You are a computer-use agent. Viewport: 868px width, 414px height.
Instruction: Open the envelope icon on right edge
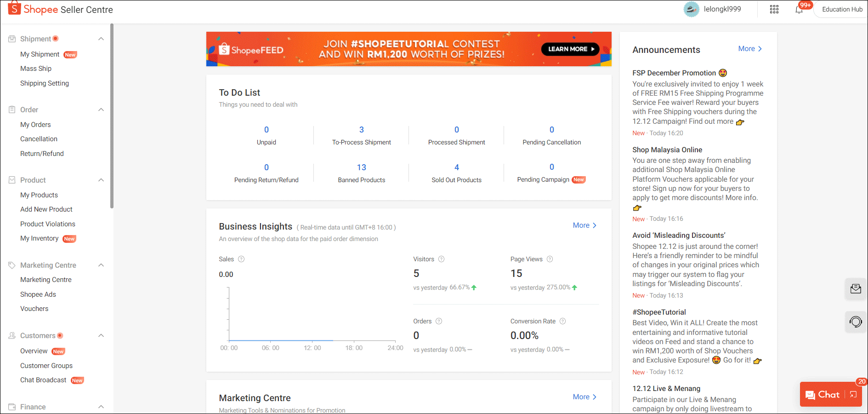[856, 288]
